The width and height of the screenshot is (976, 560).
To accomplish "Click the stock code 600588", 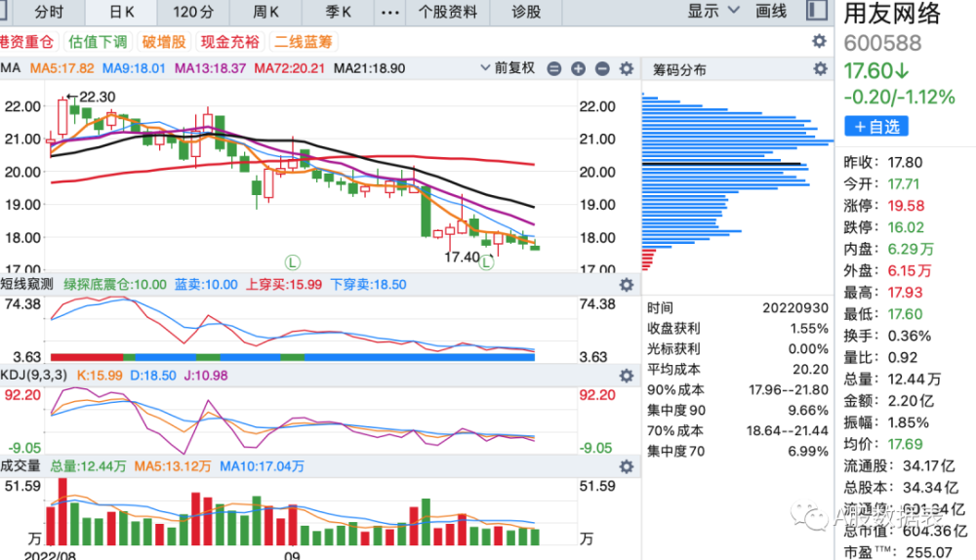I will tap(882, 44).
